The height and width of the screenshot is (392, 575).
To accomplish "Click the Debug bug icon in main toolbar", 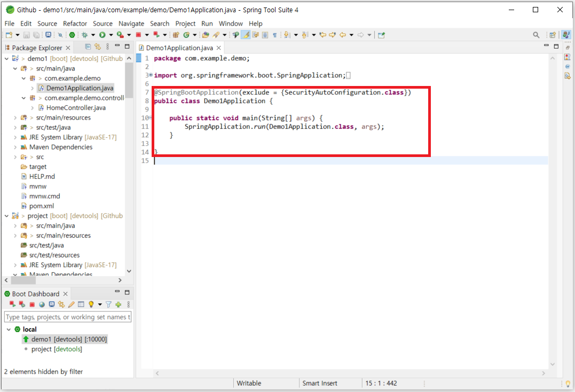I will pyautogui.click(x=85, y=35).
